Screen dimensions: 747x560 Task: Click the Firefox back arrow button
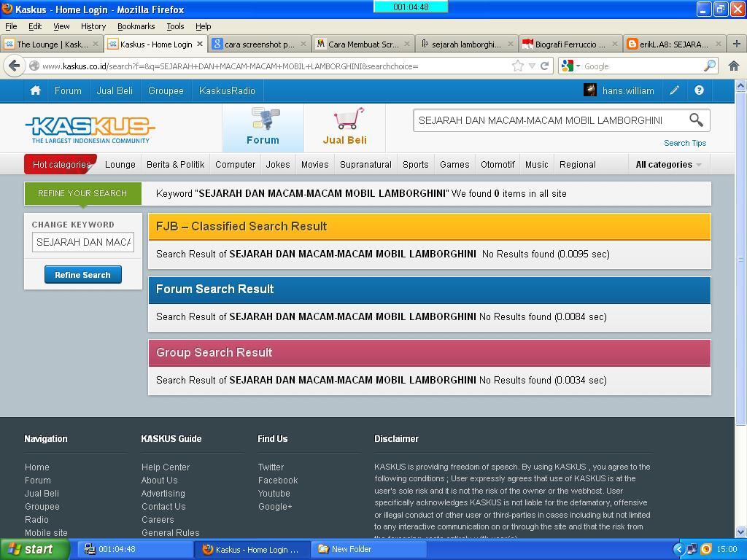[15, 66]
